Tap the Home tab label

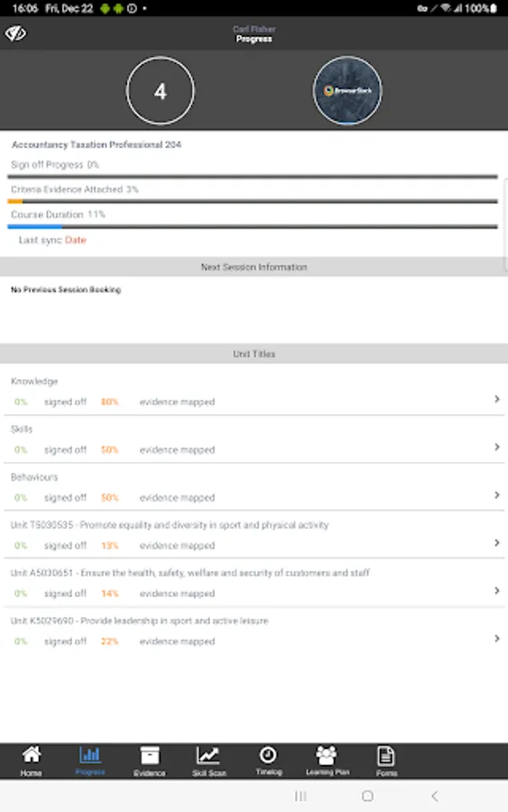click(x=31, y=772)
